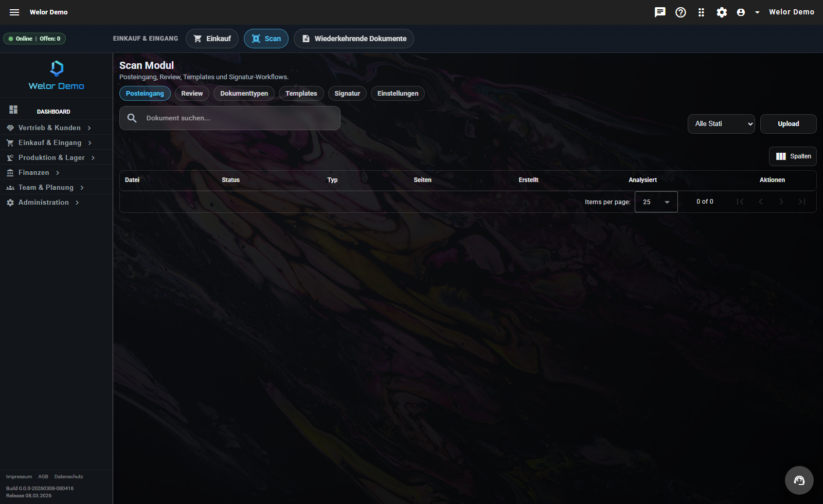
Task: Switch to the Dokumenttypen tab
Action: (244, 94)
